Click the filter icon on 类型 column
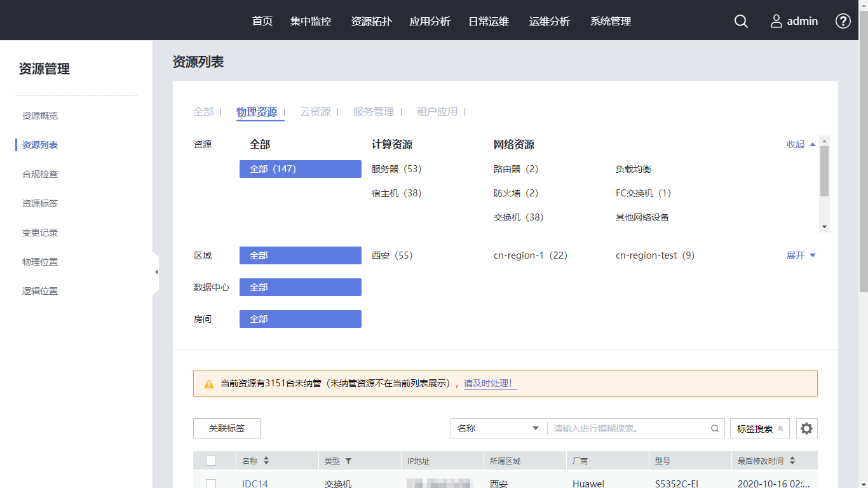This screenshot has width=868, height=488. (x=348, y=461)
